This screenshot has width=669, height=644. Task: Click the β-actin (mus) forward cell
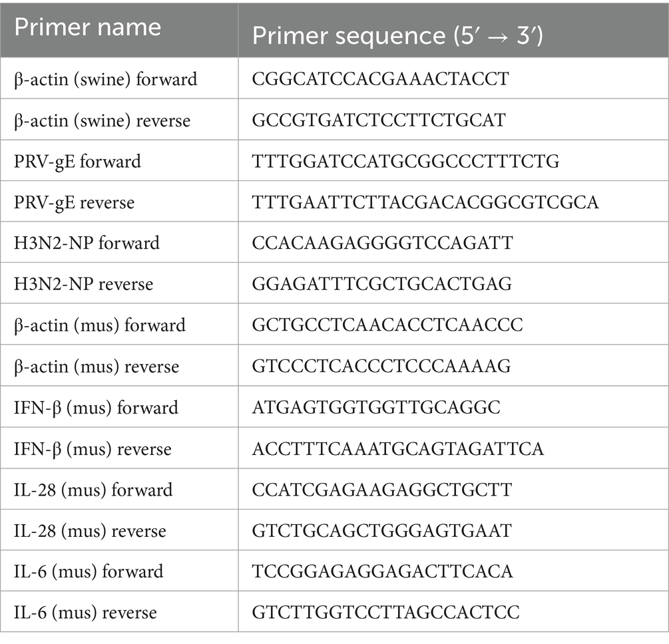[x=100, y=325]
